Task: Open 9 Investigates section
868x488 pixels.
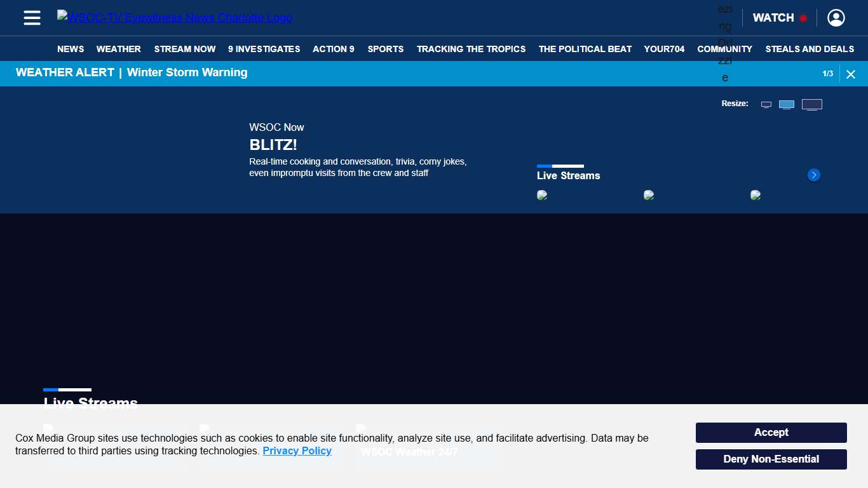Action: [x=264, y=49]
